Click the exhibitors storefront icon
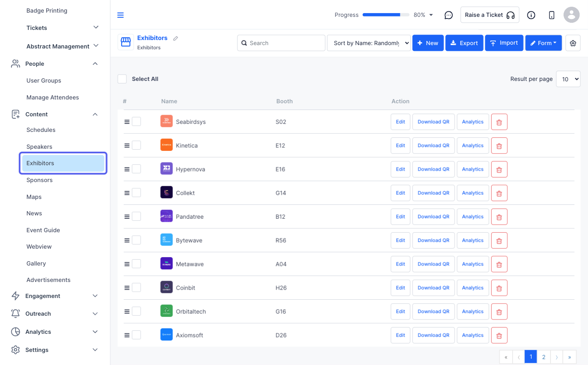588x365 pixels. (125, 42)
